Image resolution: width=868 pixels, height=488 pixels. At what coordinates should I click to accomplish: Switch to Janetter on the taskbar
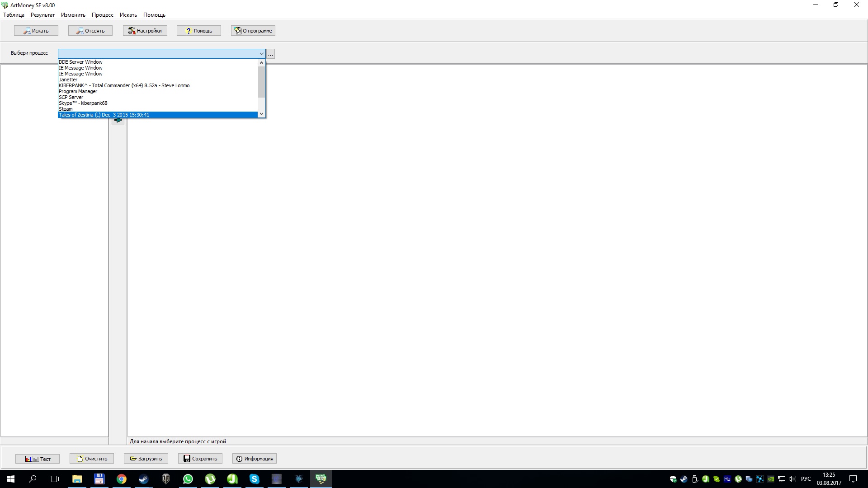click(232, 479)
